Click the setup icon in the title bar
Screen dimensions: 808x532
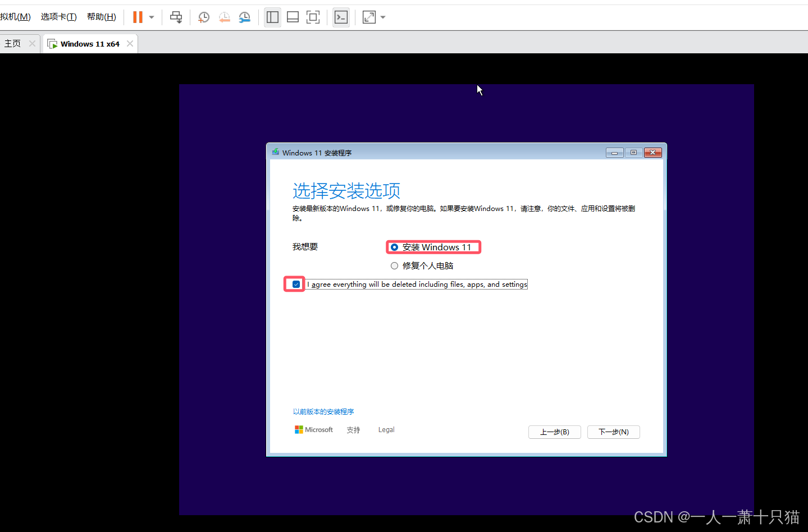(276, 152)
